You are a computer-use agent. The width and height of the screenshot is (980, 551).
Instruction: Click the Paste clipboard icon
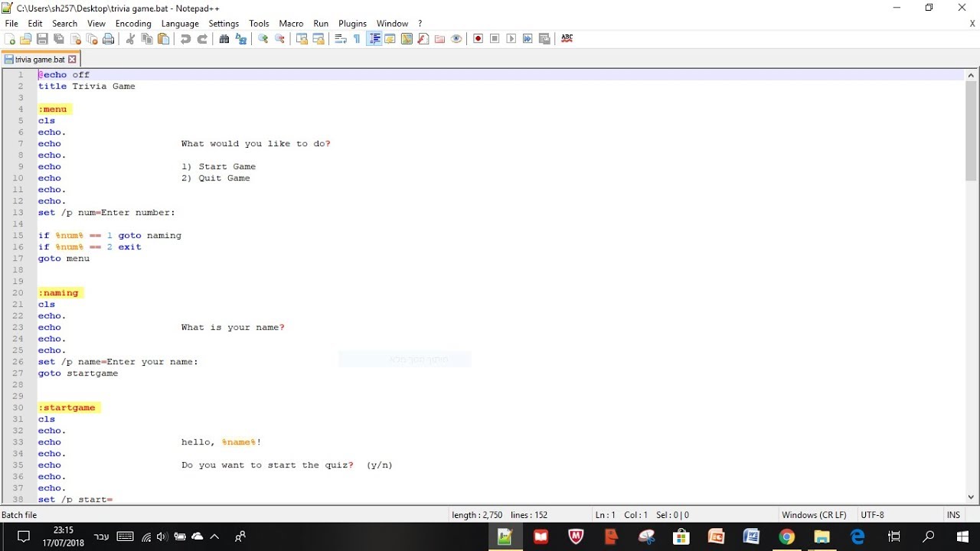point(163,39)
